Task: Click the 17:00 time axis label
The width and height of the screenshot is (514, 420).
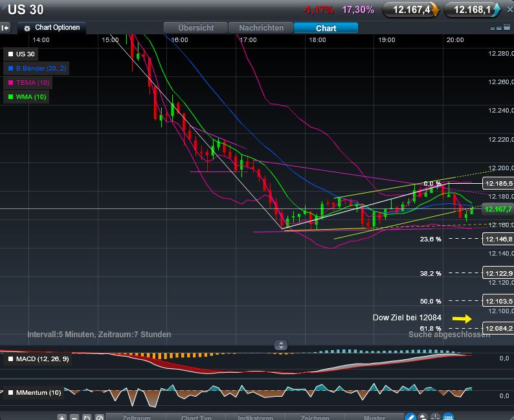Action: tap(248, 40)
